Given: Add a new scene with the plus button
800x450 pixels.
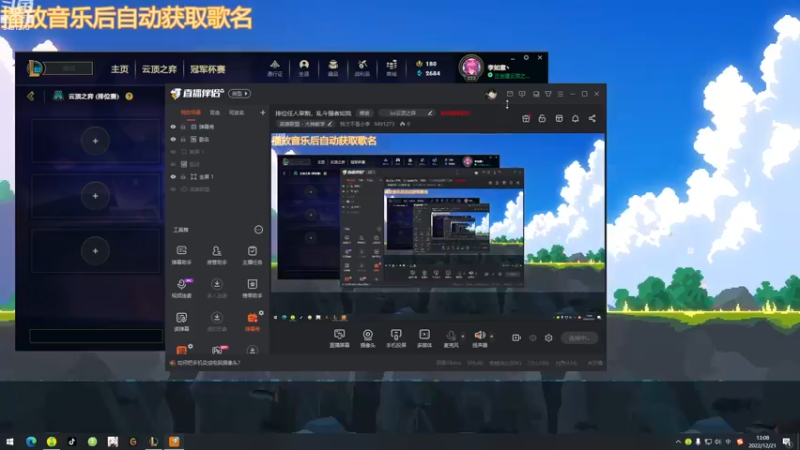Looking at the screenshot, I should tap(263, 112).
